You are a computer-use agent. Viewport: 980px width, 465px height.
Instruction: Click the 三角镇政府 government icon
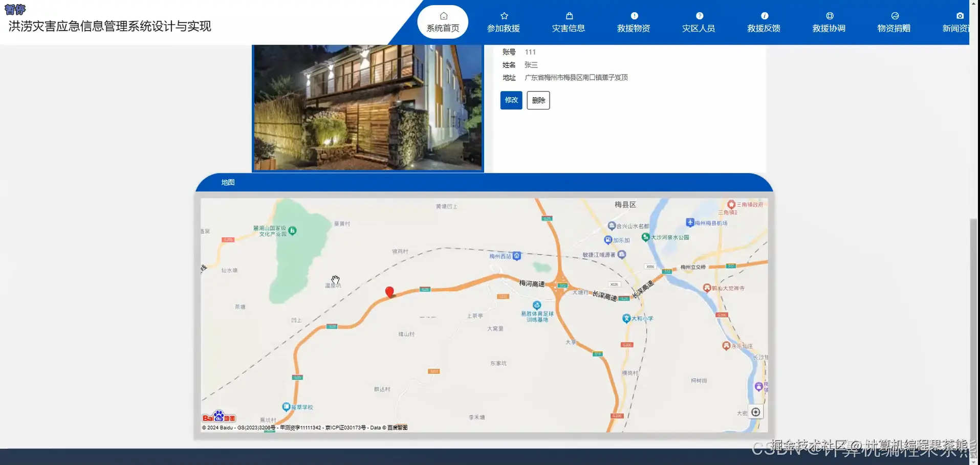tap(731, 204)
